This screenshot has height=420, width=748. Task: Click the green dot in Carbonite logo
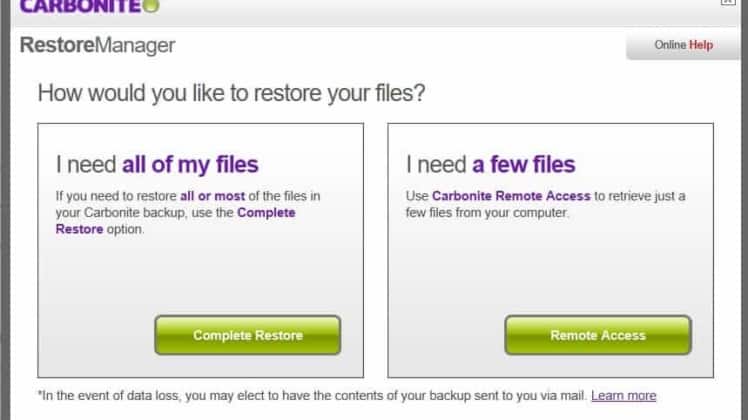151,5
